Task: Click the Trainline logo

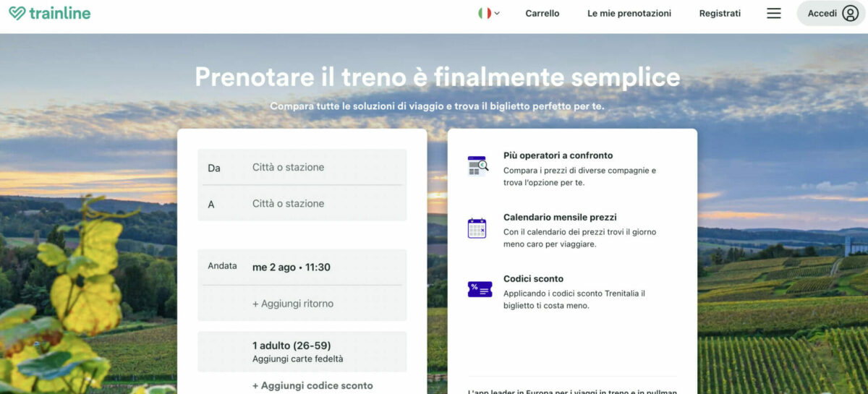Action: (49, 13)
